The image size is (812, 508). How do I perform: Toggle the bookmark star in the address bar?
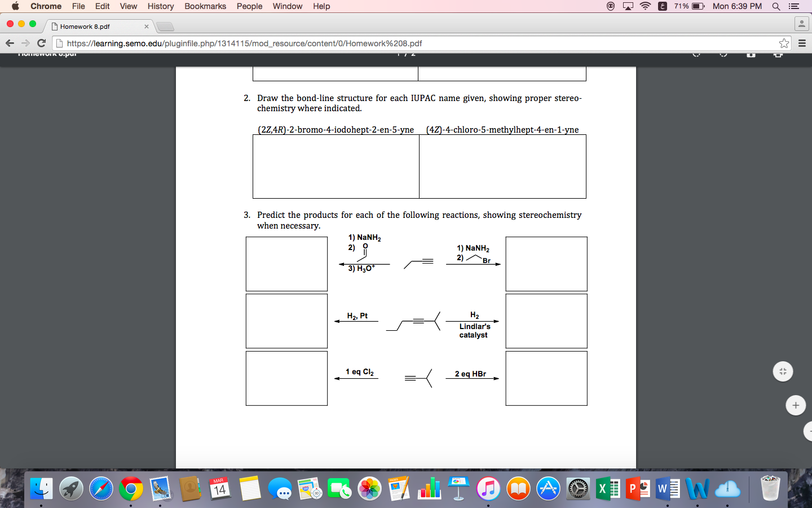tap(784, 42)
